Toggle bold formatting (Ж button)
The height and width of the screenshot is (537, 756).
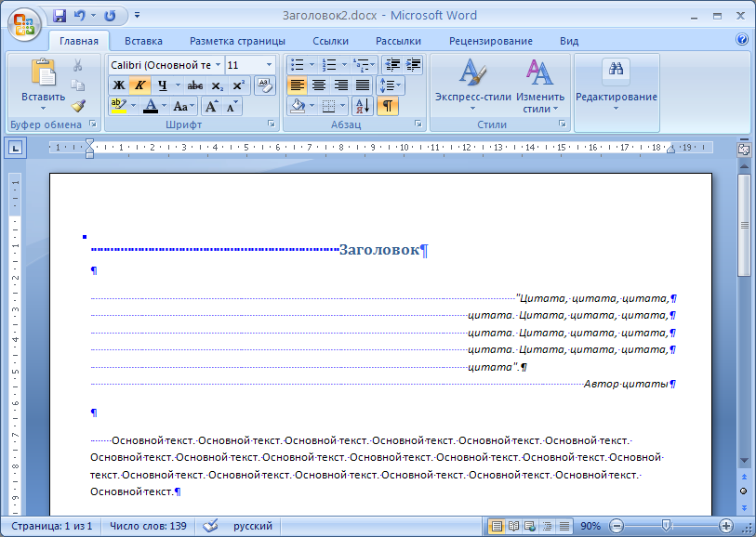click(x=119, y=85)
